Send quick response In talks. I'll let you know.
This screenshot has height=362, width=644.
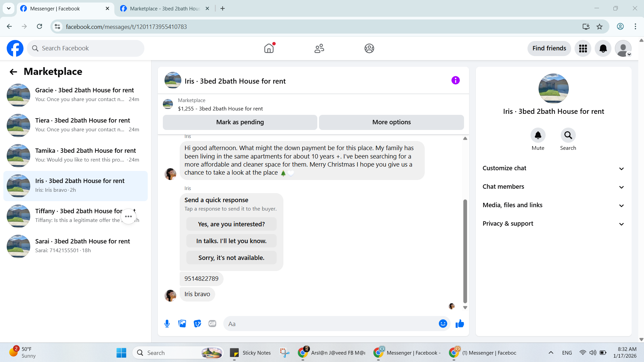point(231,241)
